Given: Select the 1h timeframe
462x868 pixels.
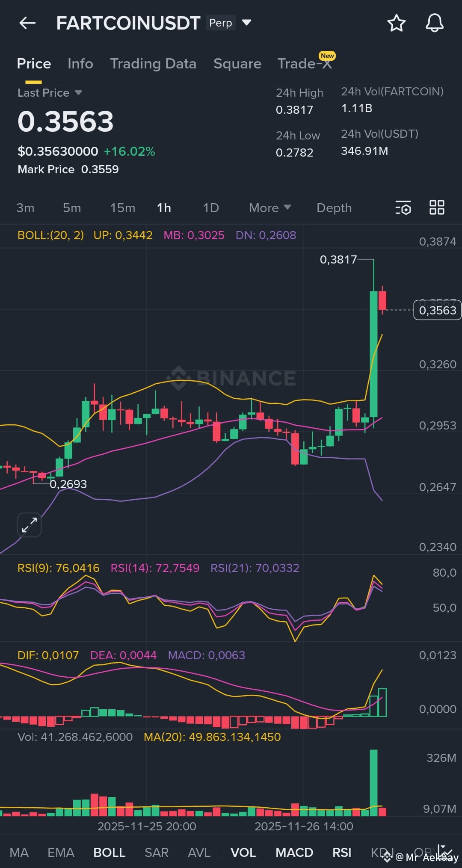Looking at the screenshot, I should [164, 208].
